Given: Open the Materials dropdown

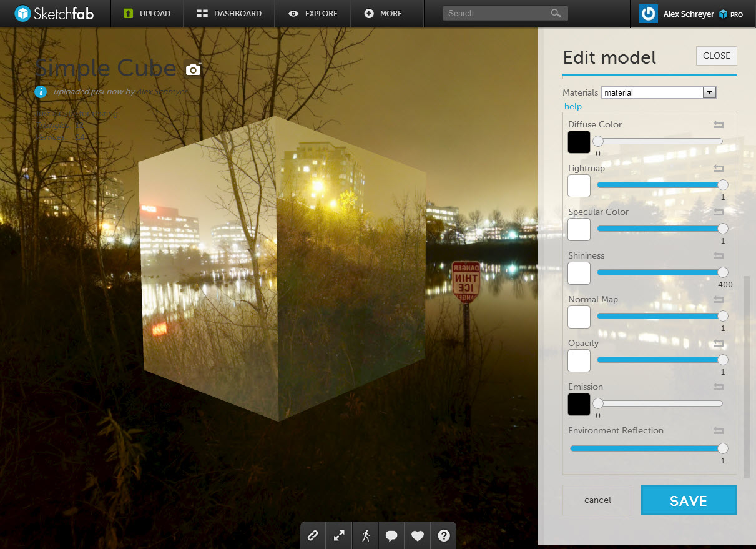Looking at the screenshot, I should click(x=709, y=92).
